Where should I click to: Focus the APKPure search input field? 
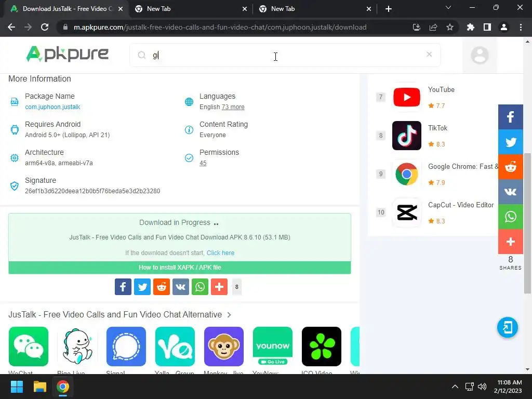click(x=285, y=55)
